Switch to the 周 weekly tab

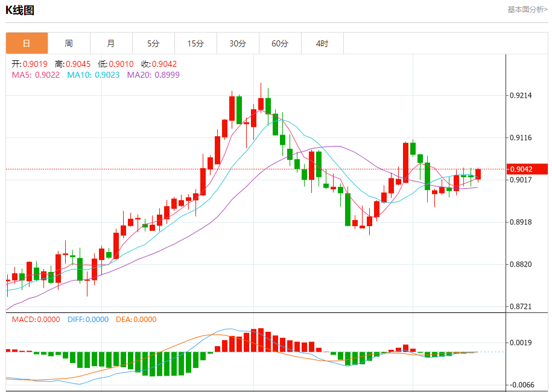pyautogui.click(x=69, y=43)
